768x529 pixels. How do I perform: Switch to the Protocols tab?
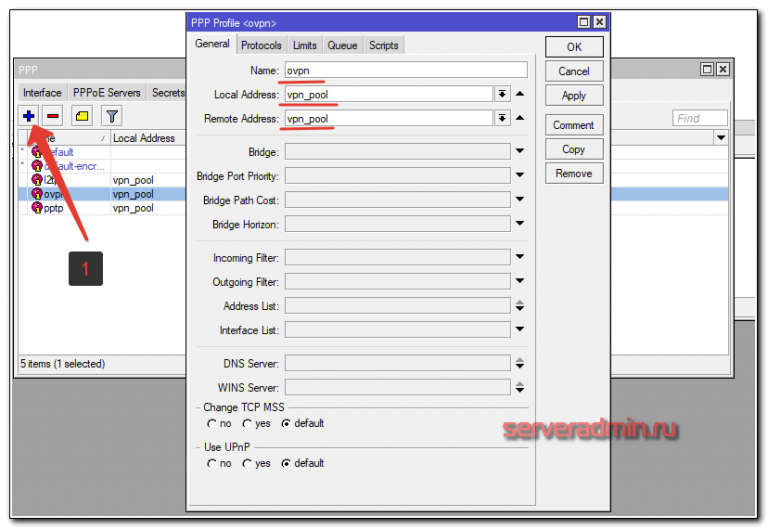point(261,45)
